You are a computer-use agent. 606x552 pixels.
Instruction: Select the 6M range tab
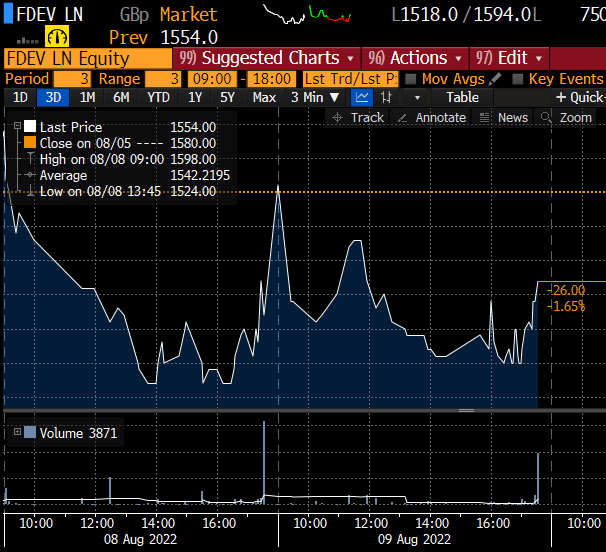[121, 97]
